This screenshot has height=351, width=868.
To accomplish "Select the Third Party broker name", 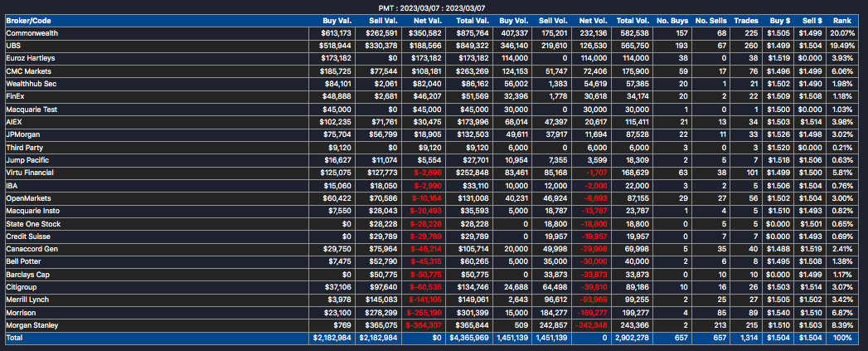I will [x=24, y=148].
